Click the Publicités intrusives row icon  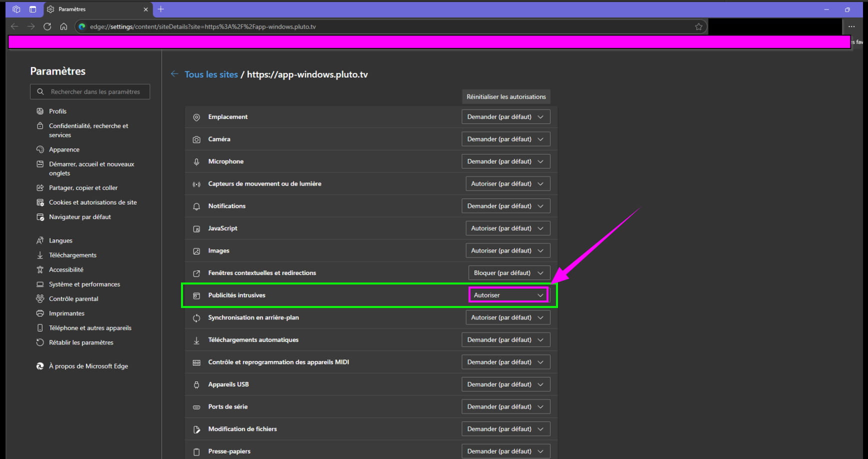click(196, 295)
